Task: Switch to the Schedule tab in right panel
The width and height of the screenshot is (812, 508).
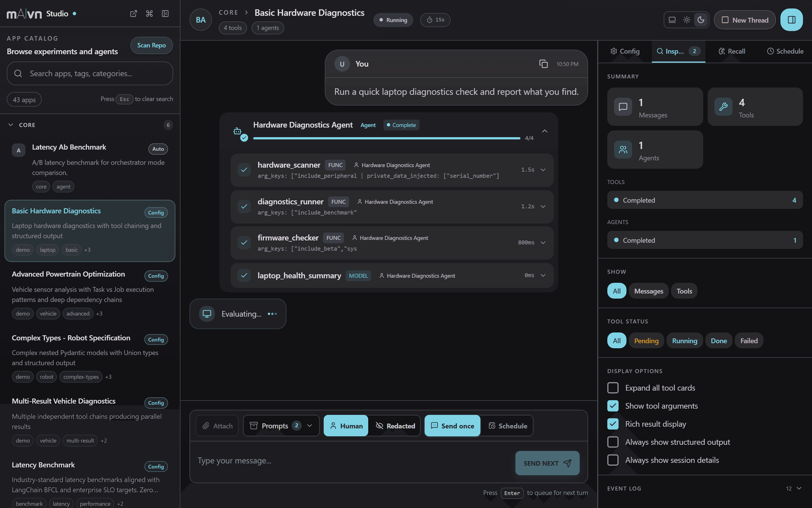Action: coord(785,51)
